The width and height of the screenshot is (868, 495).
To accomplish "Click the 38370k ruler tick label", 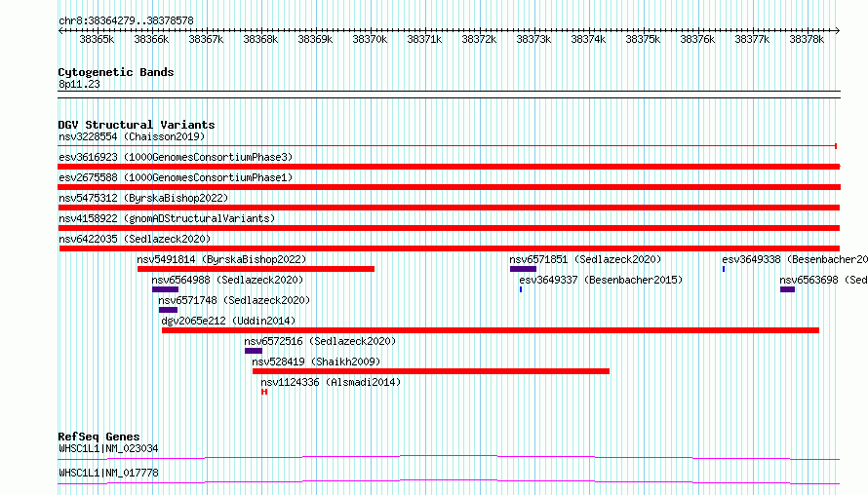I will point(370,40).
